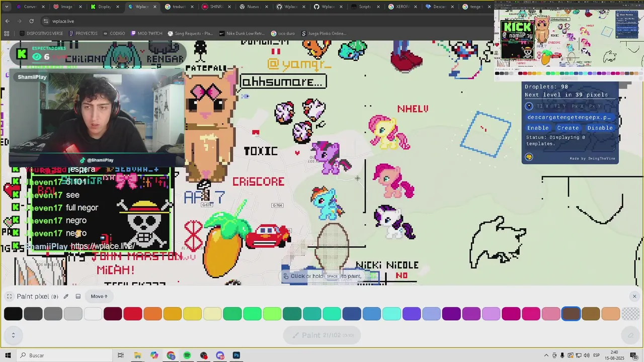Click the save icon next to the pencil
Image resolution: width=644 pixels, height=362 pixels.
pos(78,296)
